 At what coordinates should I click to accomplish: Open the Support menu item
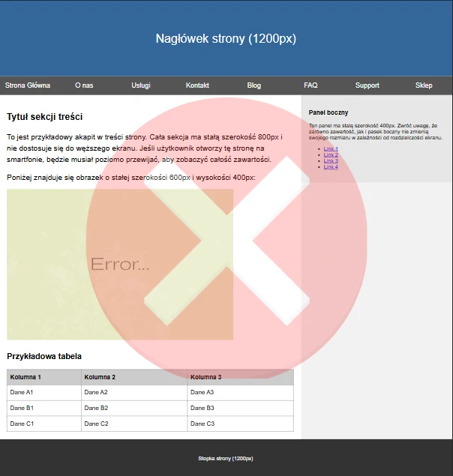pyautogui.click(x=367, y=85)
